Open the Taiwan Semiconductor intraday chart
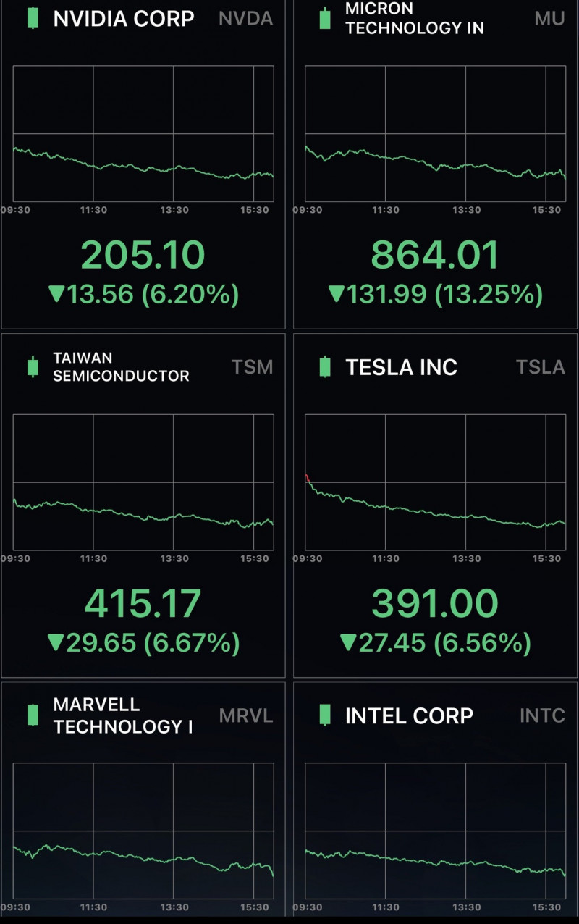The width and height of the screenshot is (579, 924). click(x=143, y=482)
